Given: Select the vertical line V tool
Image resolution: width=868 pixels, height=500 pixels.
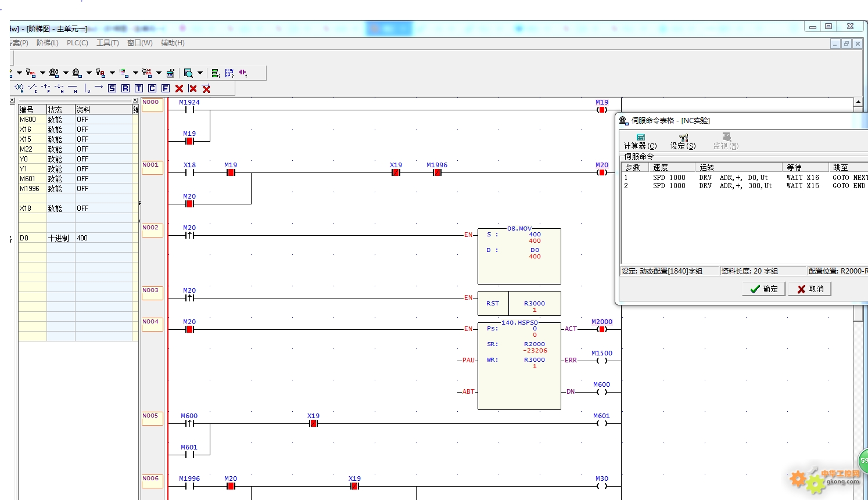Looking at the screenshot, I should [x=87, y=88].
